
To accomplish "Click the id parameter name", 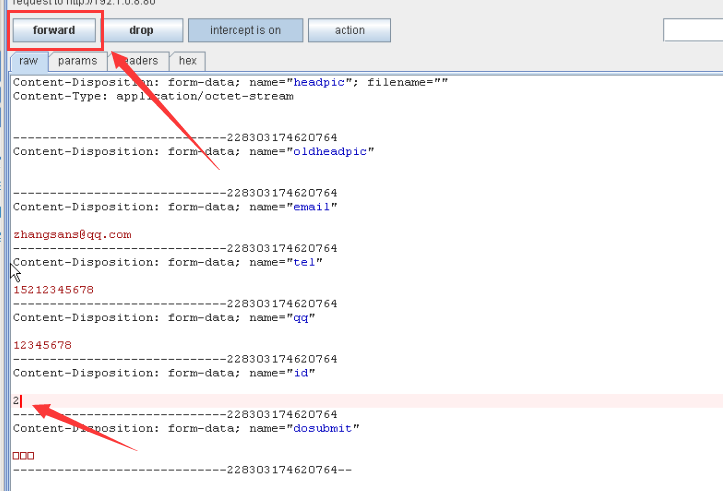I will click(x=301, y=373).
